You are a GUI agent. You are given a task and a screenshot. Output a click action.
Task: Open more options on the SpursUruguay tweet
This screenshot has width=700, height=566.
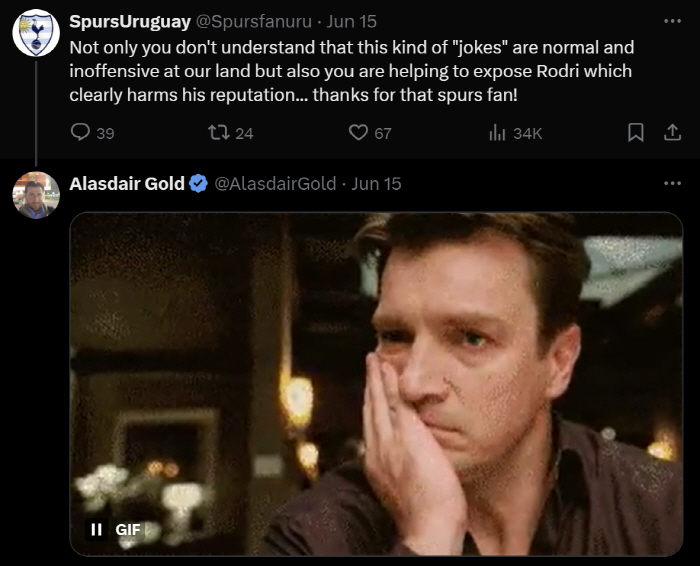672,21
